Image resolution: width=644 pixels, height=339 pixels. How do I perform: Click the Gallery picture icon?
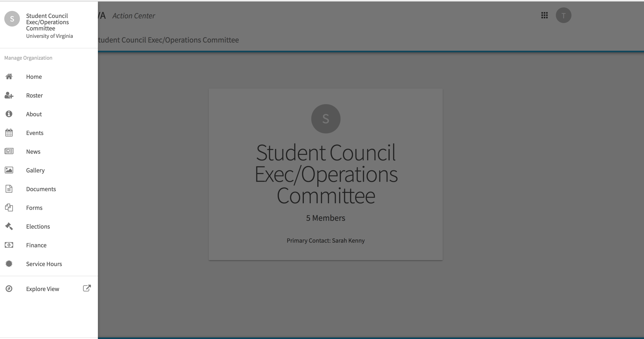tap(9, 170)
